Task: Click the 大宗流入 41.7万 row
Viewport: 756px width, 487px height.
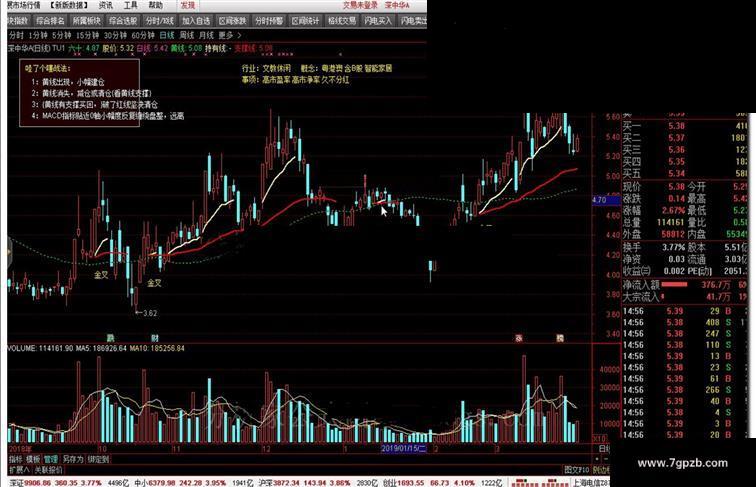Action: pos(685,297)
